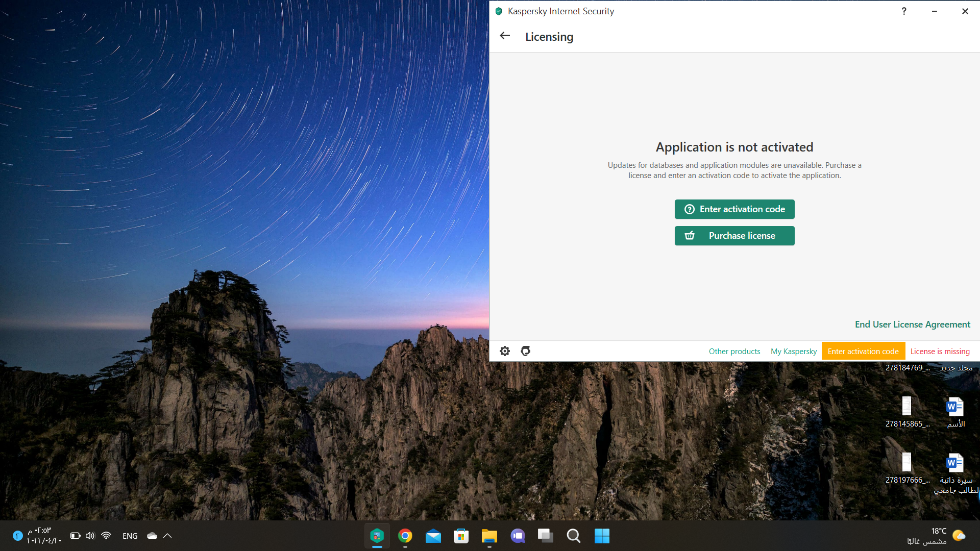This screenshot has width=980, height=551.
Task: Select desktop file 278197666_
Action: click(x=907, y=468)
